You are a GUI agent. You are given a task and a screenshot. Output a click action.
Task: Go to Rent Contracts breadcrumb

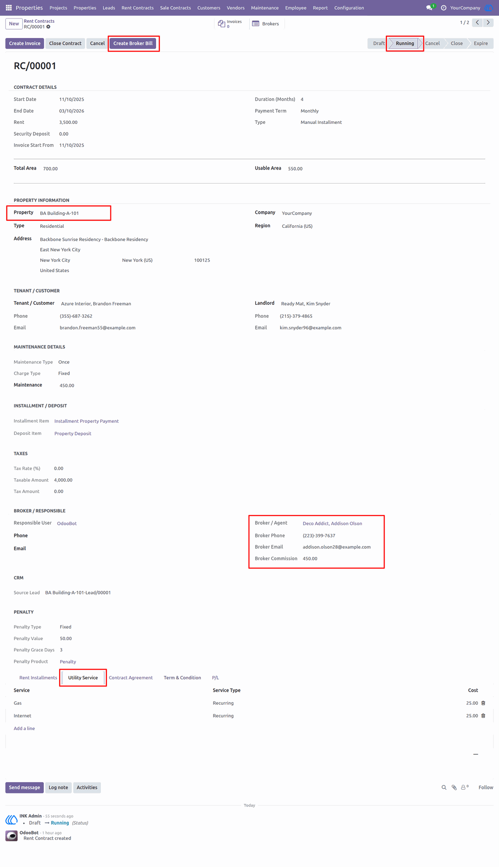tap(39, 21)
